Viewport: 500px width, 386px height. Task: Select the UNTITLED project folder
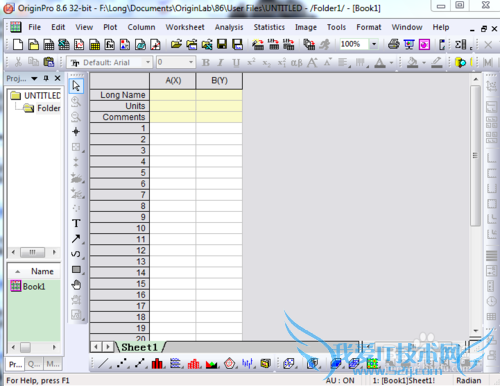(x=35, y=96)
